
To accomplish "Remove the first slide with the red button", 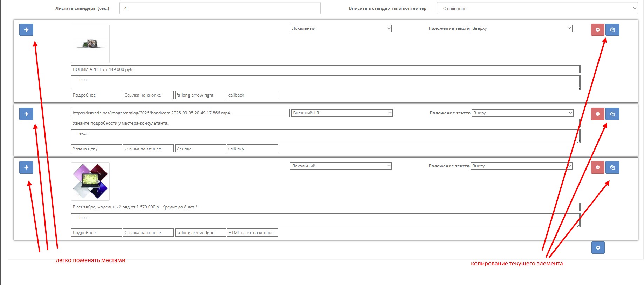I will coord(597,30).
